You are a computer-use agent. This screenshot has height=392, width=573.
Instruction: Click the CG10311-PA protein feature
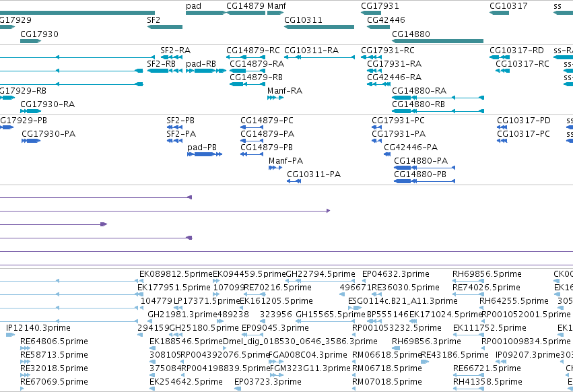click(x=294, y=181)
